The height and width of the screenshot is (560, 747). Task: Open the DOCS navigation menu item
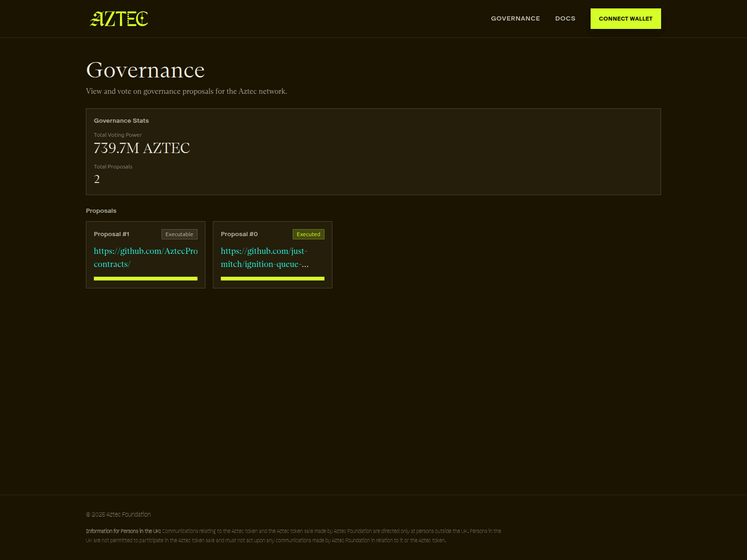565,19
